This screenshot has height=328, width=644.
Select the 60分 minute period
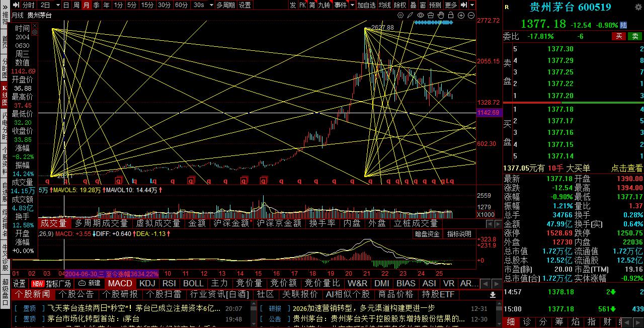[x=181, y=5]
